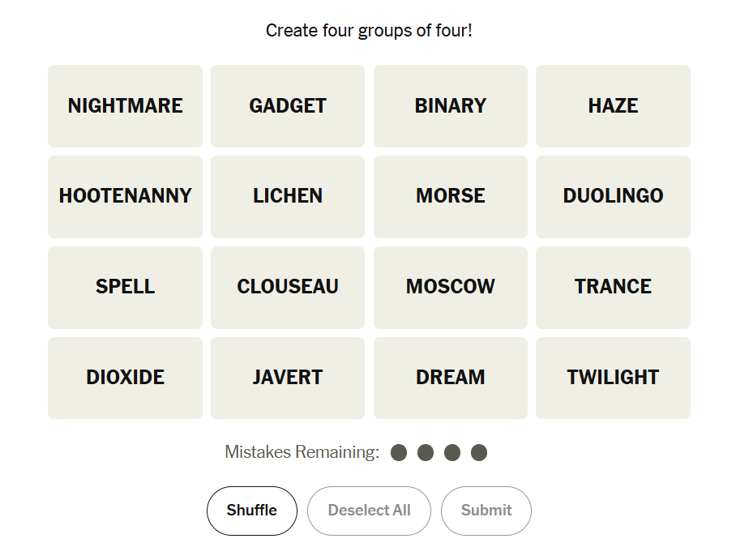
Task: Toggle the JAVERT tile
Action: click(x=288, y=378)
